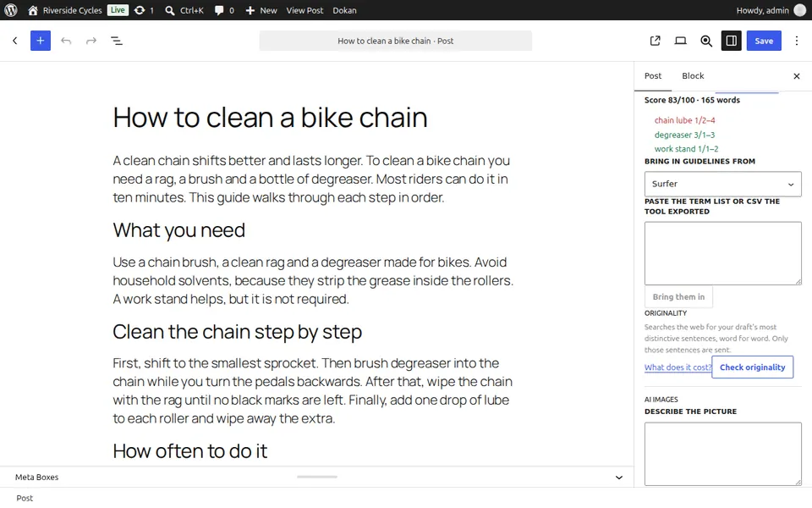Expand the Meta Boxes panel
Viewport: 812px width, 508px height.
(x=618, y=478)
